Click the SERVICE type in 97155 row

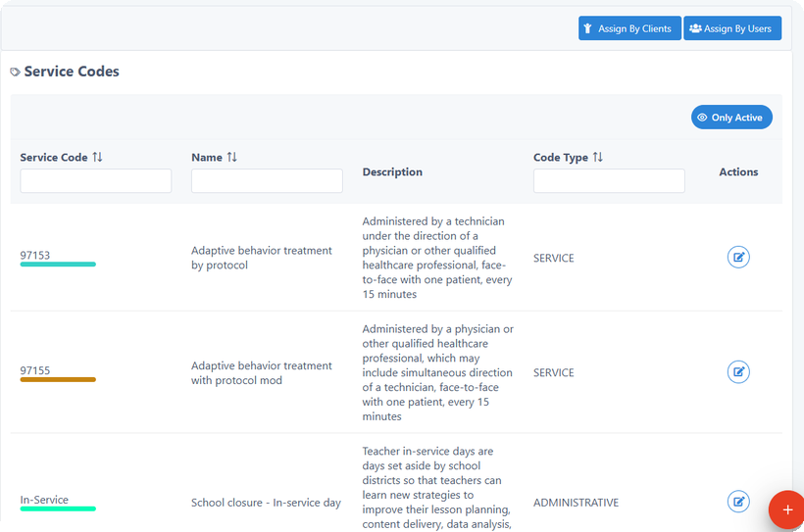pos(553,372)
